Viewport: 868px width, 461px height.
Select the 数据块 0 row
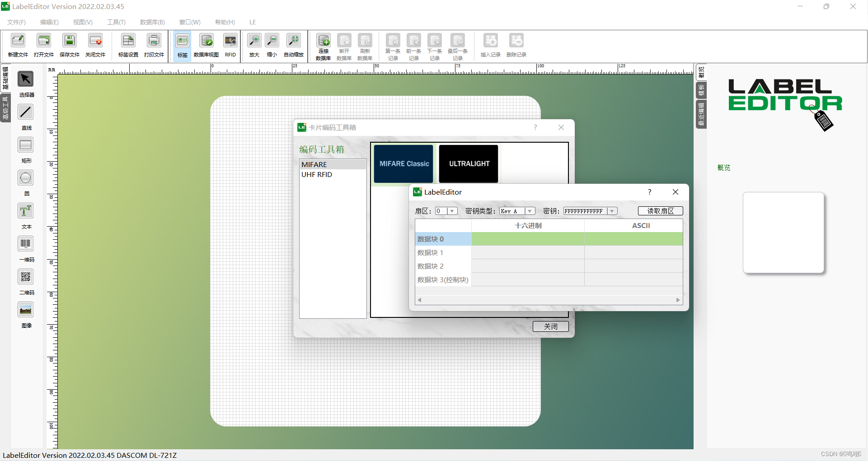549,239
